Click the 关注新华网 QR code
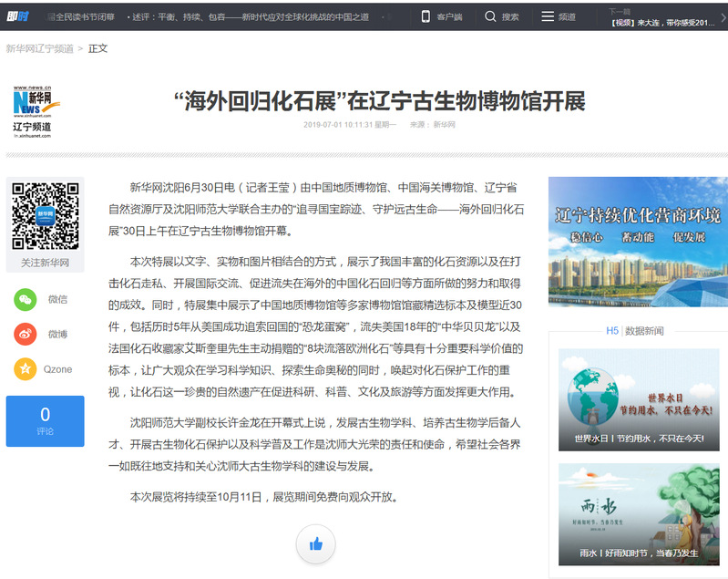Image resolution: width=728 pixels, height=579 pixels. tap(45, 217)
